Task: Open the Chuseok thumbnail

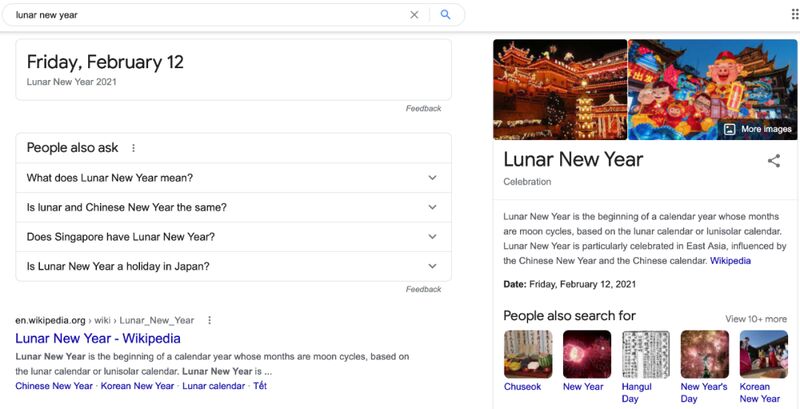Action: click(x=528, y=354)
